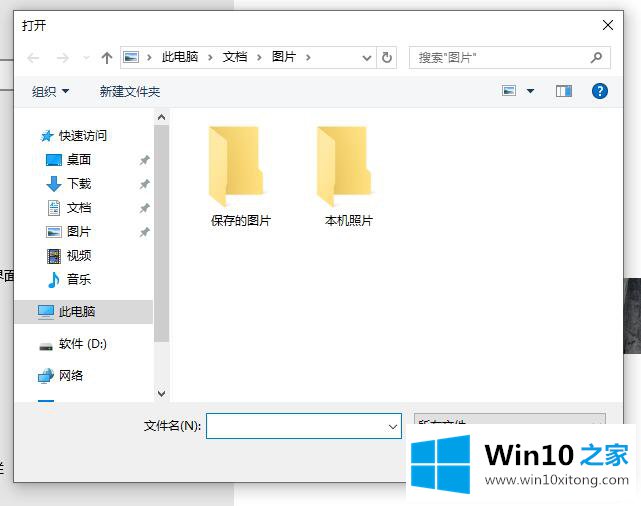Expand chevron after 文档 in breadcrumb
Viewport: 641px width, 506px height.
pyautogui.click(x=259, y=58)
